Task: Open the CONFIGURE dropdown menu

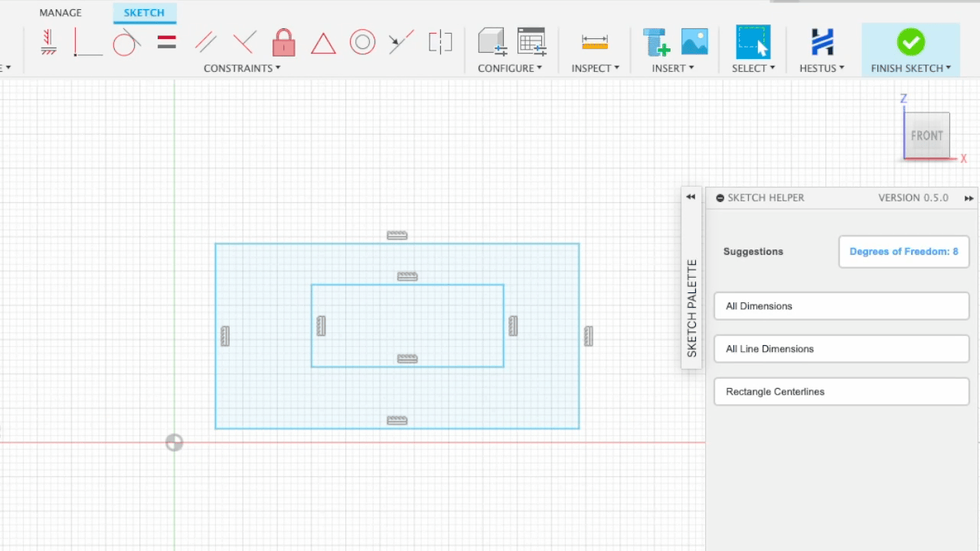Action: pos(510,68)
